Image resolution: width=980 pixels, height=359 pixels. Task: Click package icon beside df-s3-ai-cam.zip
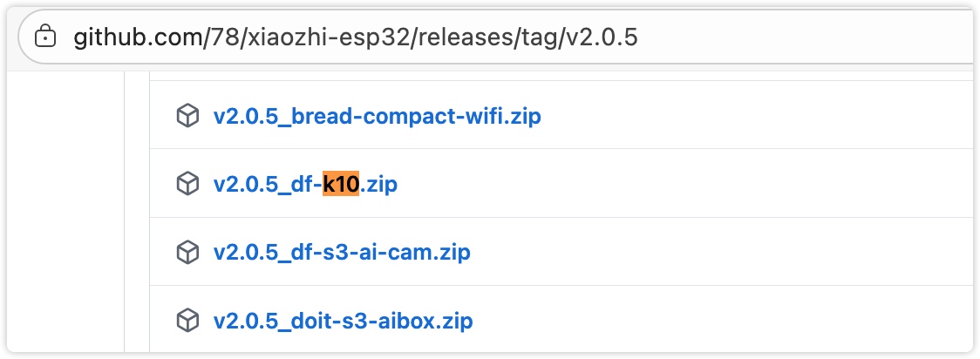[x=187, y=253]
